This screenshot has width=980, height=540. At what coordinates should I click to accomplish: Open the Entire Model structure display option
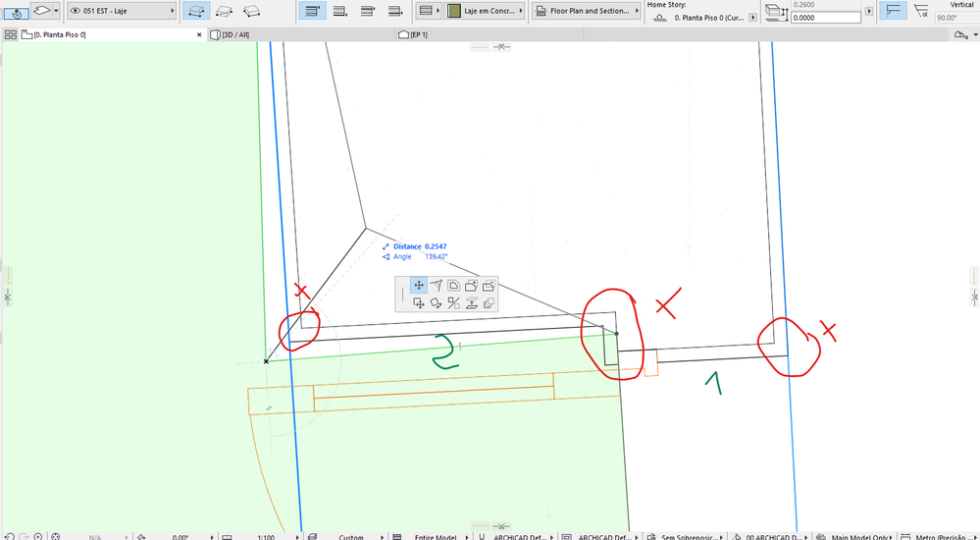tap(435, 537)
